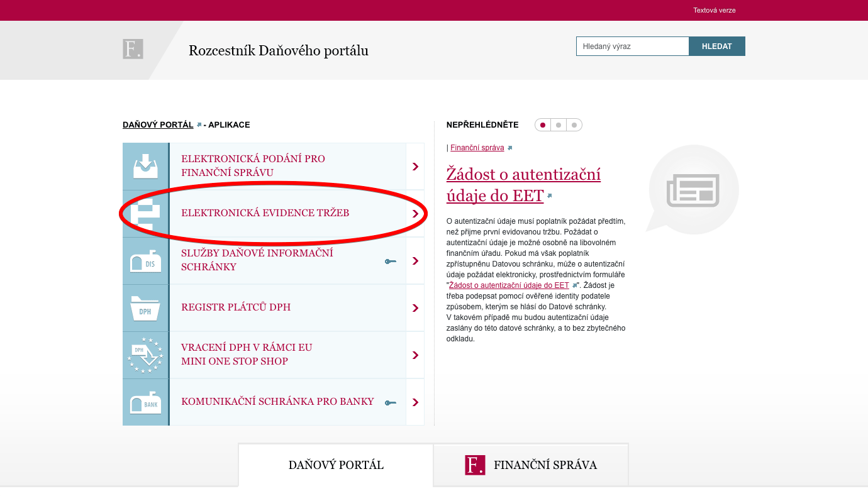Open arrow for Vracení DPH v rámci EU
This screenshot has height=496, width=868.
tap(415, 355)
